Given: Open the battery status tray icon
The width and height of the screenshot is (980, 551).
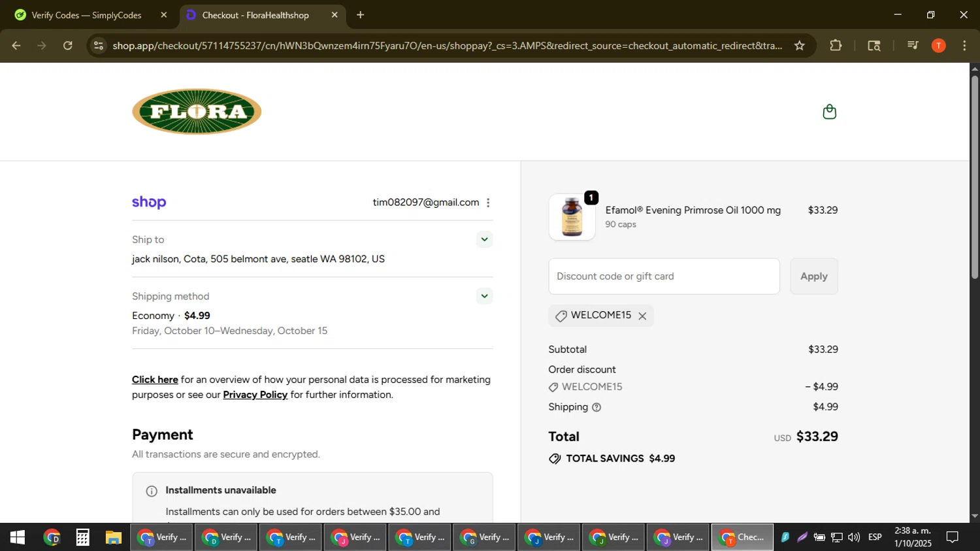Looking at the screenshot, I should click(x=819, y=537).
